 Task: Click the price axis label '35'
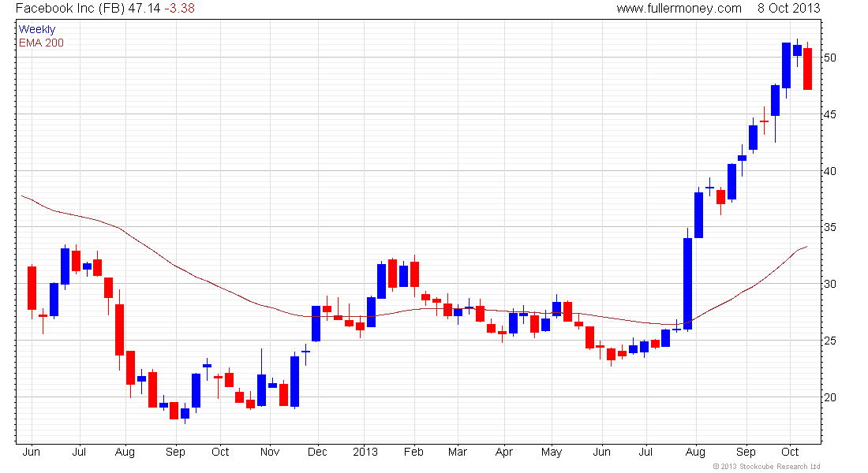(x=830, y=227)
